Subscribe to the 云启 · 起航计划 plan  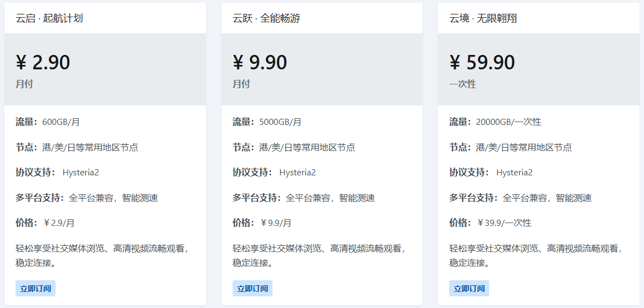[x=36, y=288]
